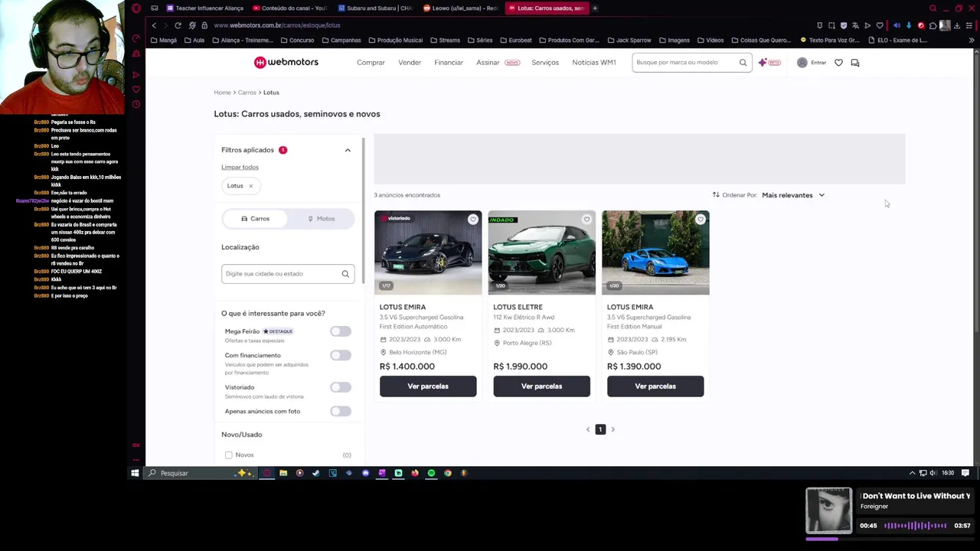Open Firefox from the taskbar
980x551 pixels.
(x=415, y=473)
